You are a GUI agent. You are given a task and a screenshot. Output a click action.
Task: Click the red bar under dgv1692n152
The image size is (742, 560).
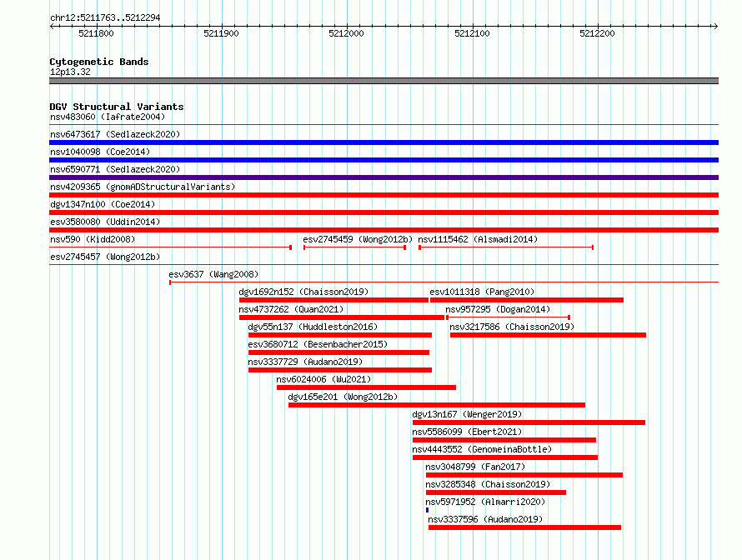[x=333, y=300]
